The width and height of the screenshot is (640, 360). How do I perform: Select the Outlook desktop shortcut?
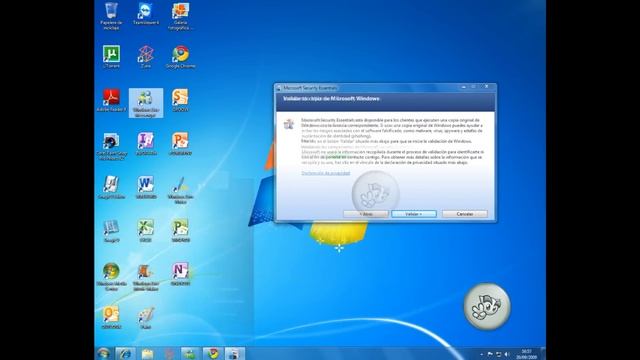[111, 318]
